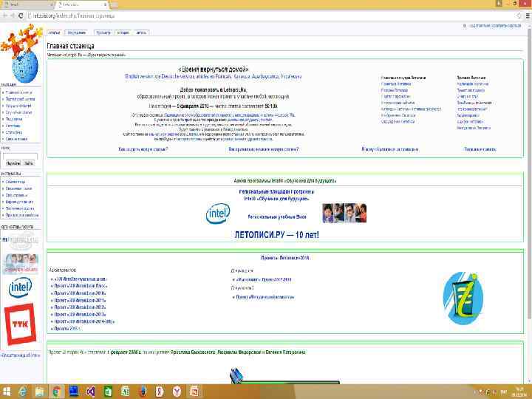Switch to the first browser tab
532x399 pixels.
point(27,4)
